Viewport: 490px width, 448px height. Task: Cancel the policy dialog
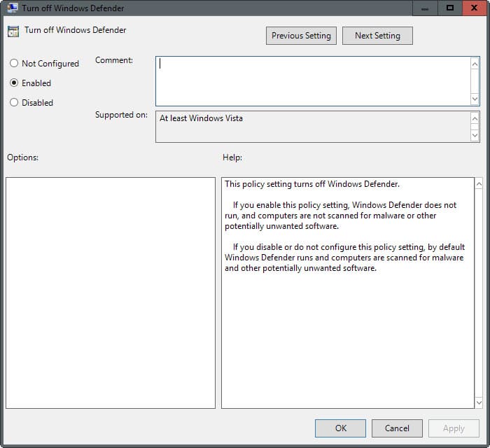pos(397,428)
